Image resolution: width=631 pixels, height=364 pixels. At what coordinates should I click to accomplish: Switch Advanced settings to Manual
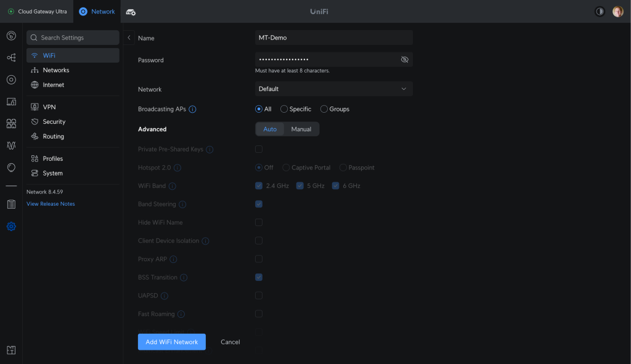click(x=301, y=129)
